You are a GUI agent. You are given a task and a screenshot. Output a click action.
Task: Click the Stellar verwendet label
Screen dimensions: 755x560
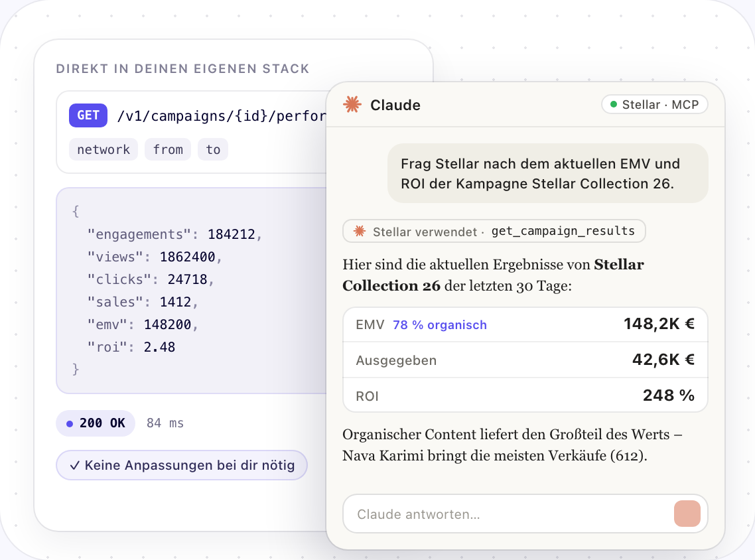coord(425,232)
